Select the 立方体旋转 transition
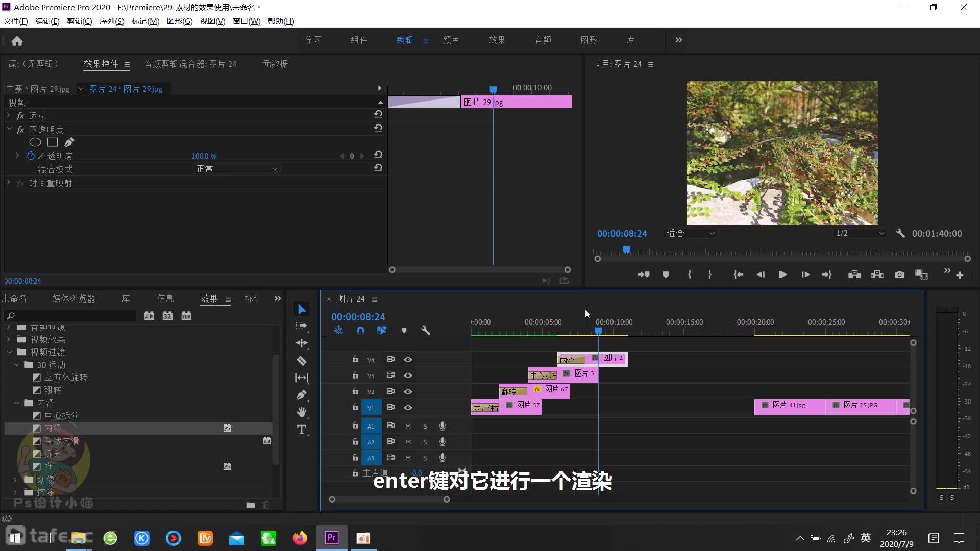Viewport: 980px width, 551px height. 65,377
